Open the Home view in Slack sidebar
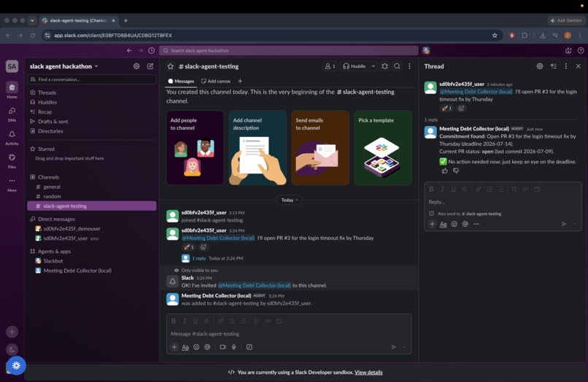 (x=12, y=90)
